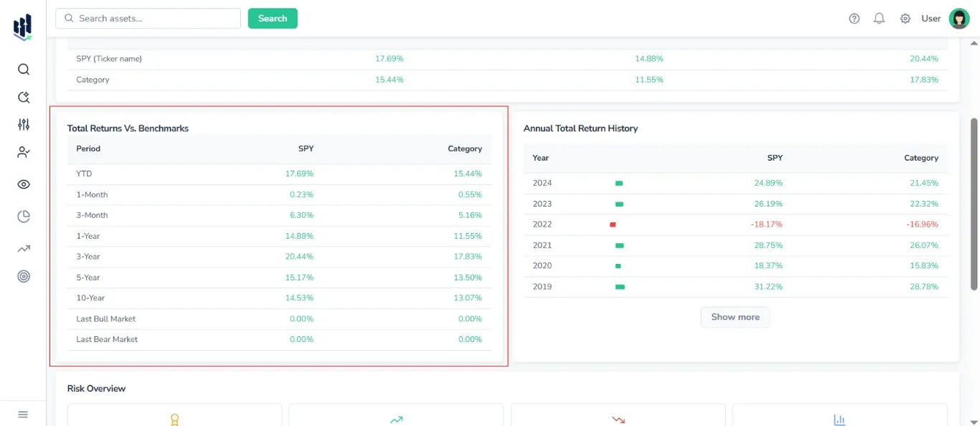This screenshot has width=980, height=426.
Task: Open the app logo at top left
Action: (22, 27)
